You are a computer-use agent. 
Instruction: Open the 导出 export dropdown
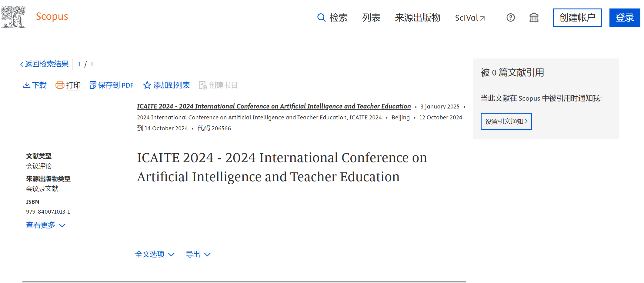(x=198, y=254)
